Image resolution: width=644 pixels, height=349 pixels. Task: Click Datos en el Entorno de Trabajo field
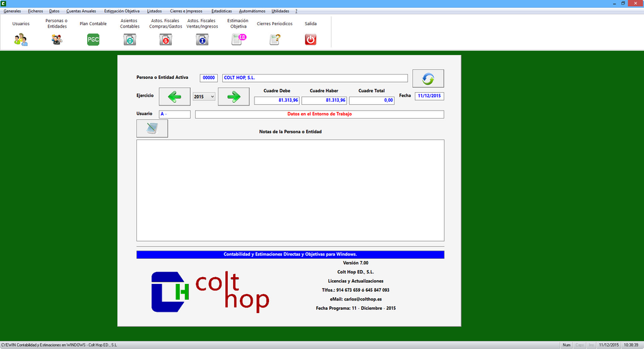[319, 114]
